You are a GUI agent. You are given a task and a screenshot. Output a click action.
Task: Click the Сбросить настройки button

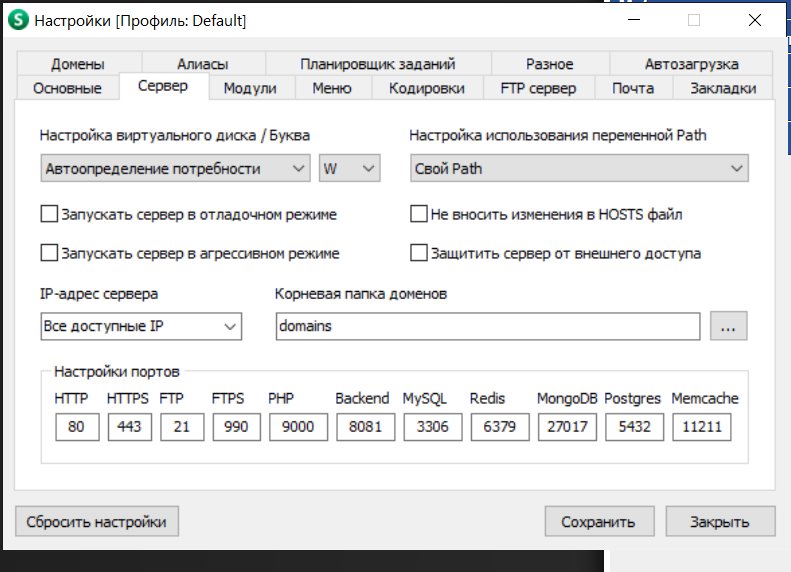click(97, 522)
